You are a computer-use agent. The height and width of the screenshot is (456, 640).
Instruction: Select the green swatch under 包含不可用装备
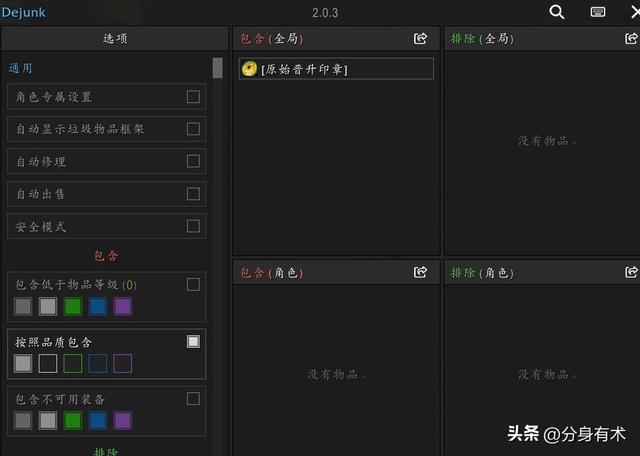73,420
